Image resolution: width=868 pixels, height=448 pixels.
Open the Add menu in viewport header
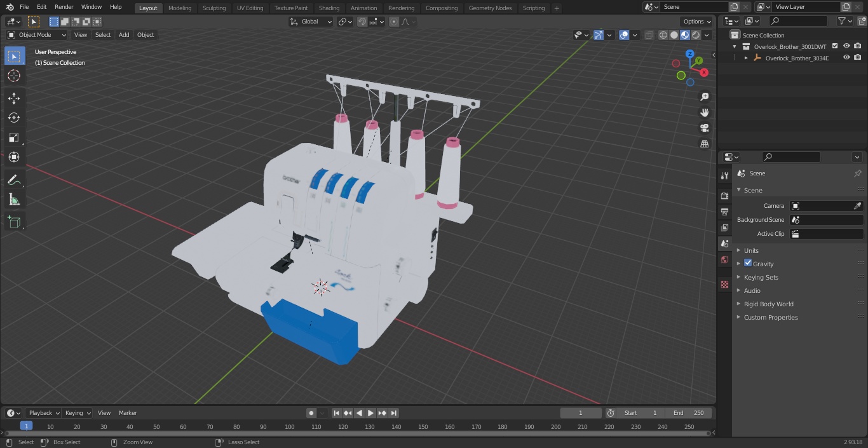point(124,35)
